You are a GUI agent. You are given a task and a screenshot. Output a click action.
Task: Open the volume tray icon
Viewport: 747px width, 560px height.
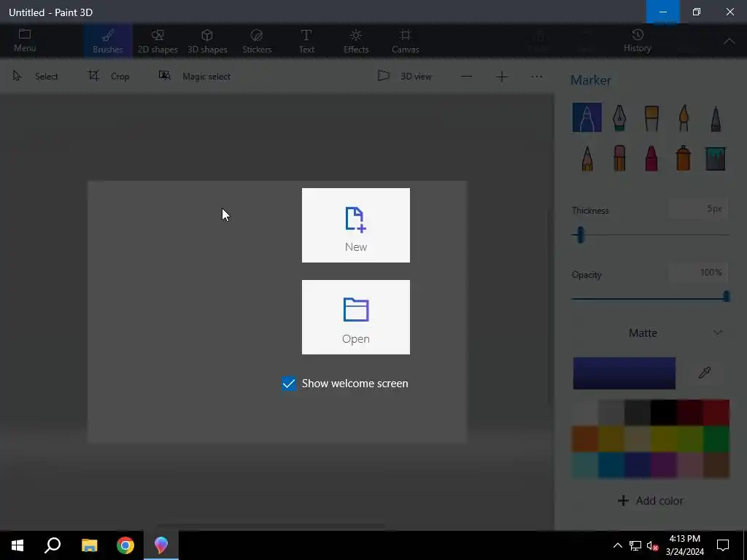point(652,545)
